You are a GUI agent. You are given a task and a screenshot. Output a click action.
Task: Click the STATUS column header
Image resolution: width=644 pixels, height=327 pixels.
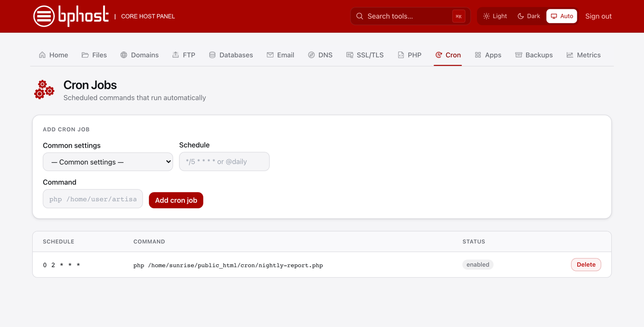474,241
